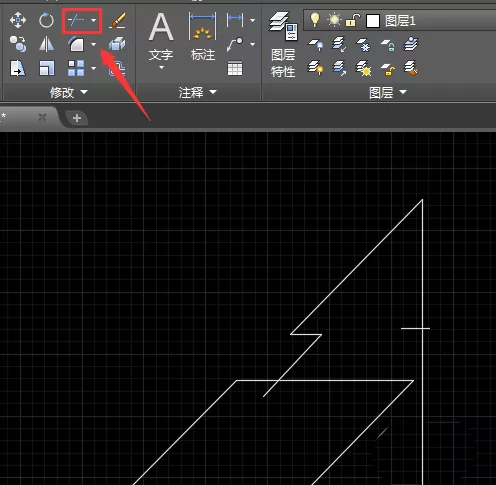Expand the 修改 panel title

68,92
